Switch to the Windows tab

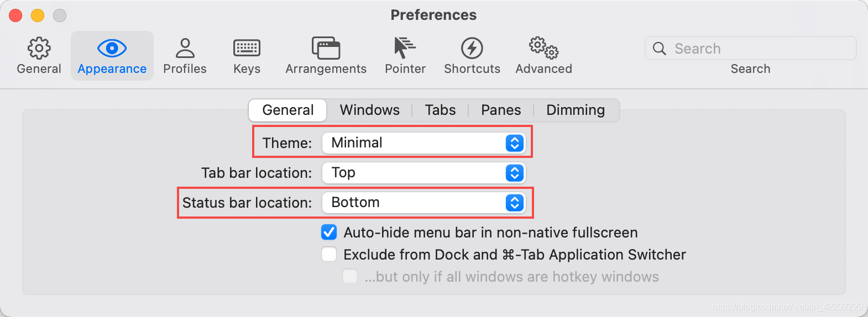[x=369, y=110]
